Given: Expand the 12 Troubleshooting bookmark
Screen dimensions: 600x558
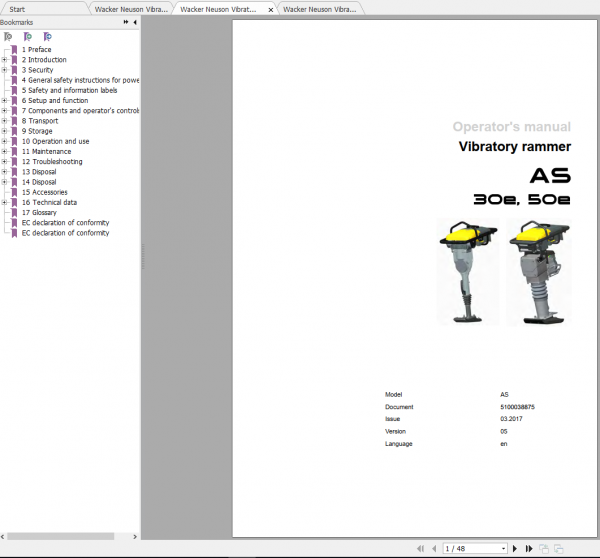Looking at the screenshot, I should pyautogui.click(x=4, y=162).
